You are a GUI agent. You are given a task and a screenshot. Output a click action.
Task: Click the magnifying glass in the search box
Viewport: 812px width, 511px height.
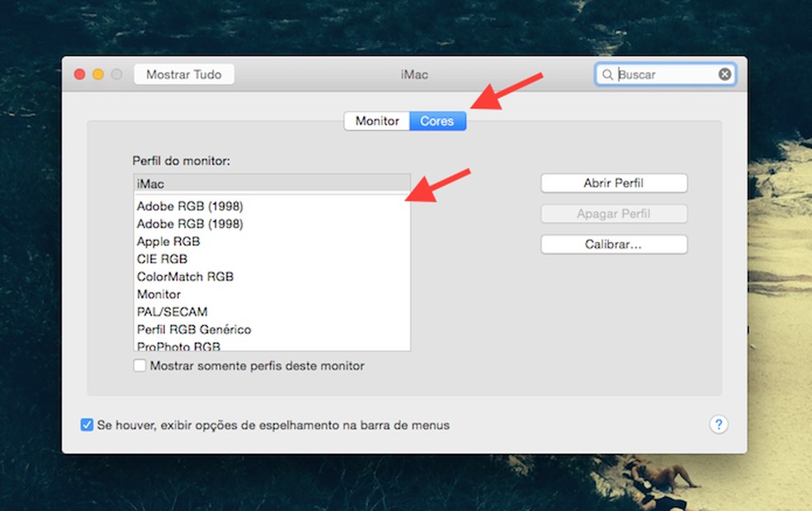[607, 73]
